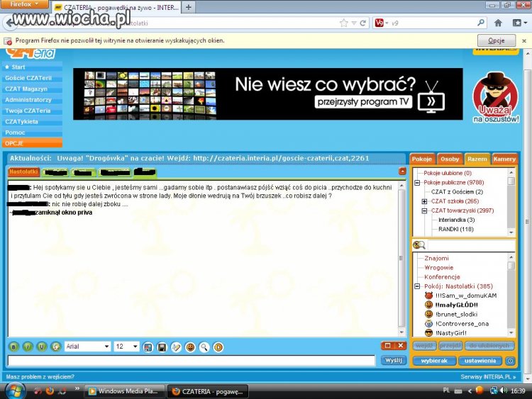Click the przejrzysty program TV banner button
The width and height of the screenshot is (532, 399).
[363, 102]
